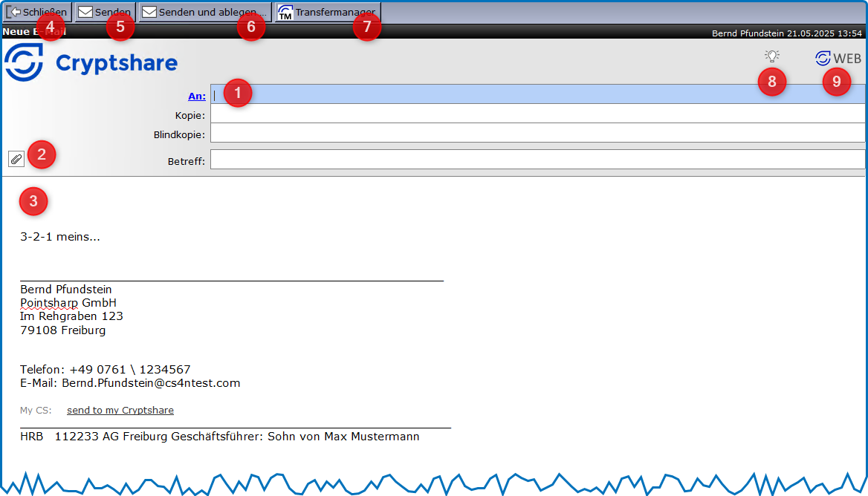Click the lightbulb hint icon
Image resolution: width=868 pixels, height=496 pixels.
(772, 57)
